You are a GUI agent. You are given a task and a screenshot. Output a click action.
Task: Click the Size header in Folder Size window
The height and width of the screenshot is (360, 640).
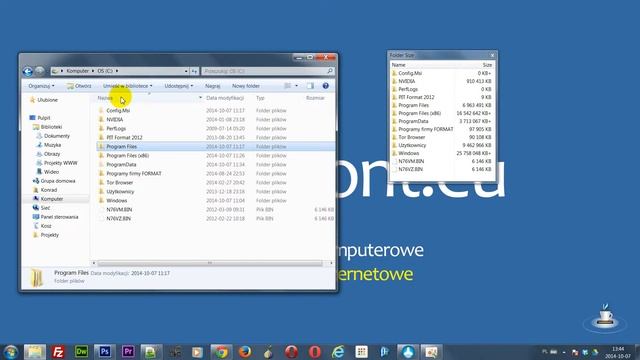point(487,65)
